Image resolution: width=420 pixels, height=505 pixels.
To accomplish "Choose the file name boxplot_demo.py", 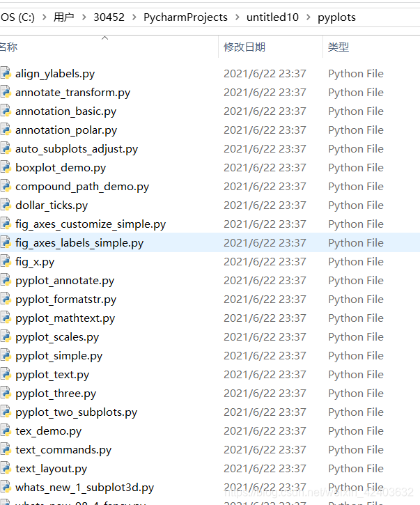I will [61, 168].
